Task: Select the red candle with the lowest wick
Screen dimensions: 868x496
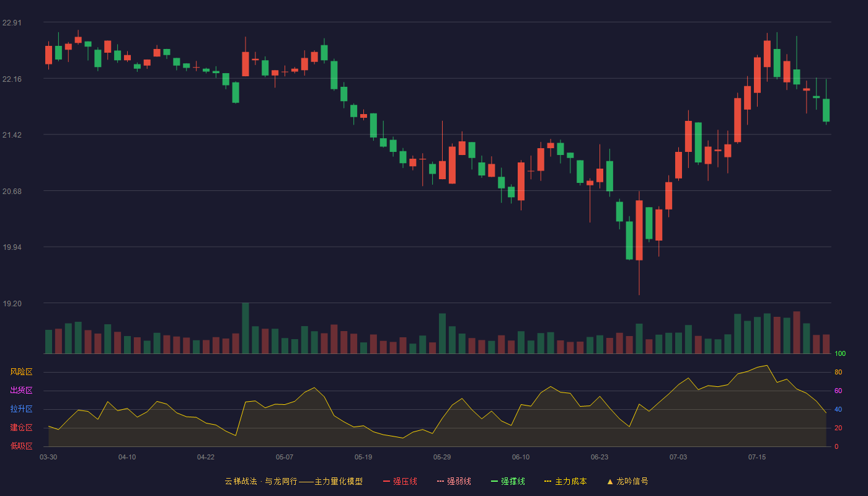Action: pos(639,230)
